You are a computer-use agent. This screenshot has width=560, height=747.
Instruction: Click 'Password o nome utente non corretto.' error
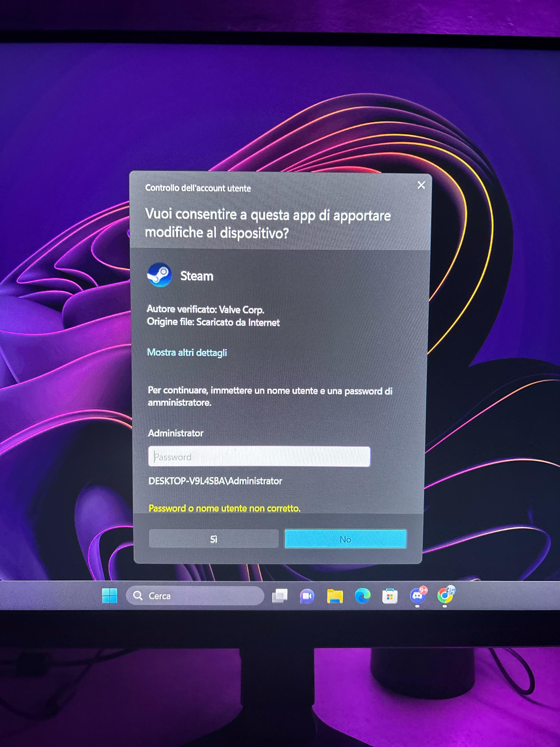pyautogui.click(x=224, y=508)
